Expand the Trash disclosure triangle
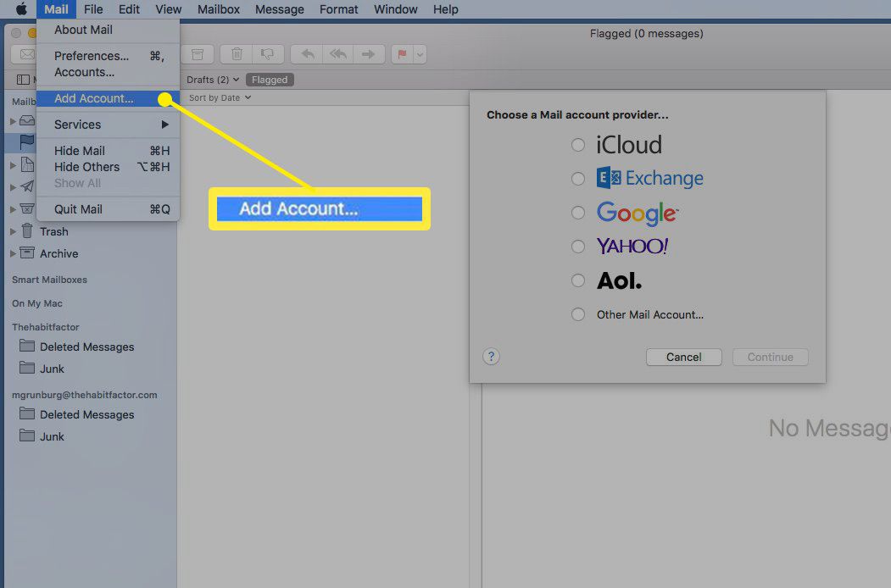 (x=13, y=232)
